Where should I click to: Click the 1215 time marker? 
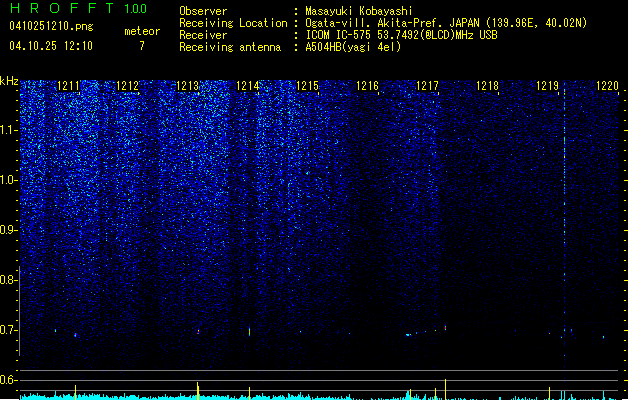pyautogui.click(x=307, y=86)
